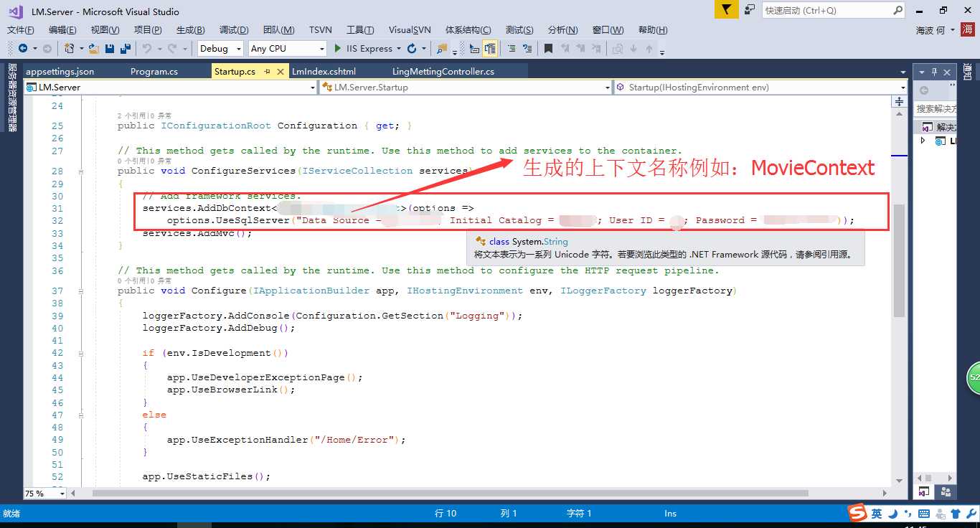This screenshot has width=980, height=528.
Task: Click the Save All icon
Action: point(126,48)
